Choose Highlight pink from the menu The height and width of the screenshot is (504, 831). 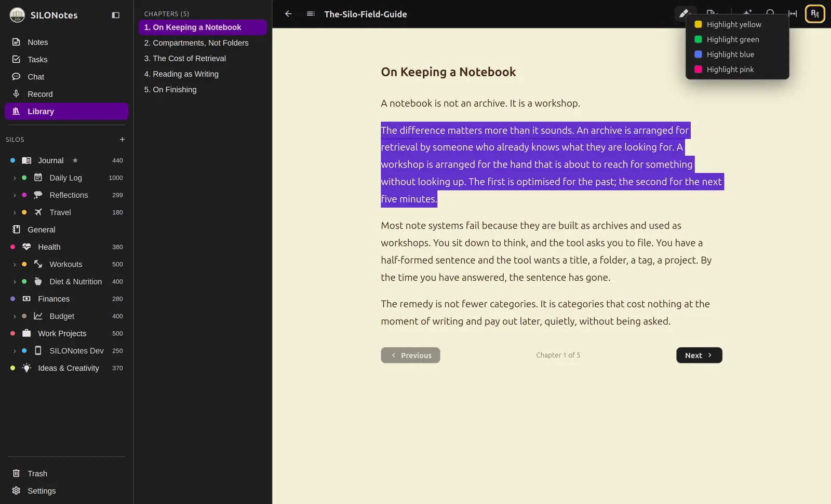tap(738, 70)
